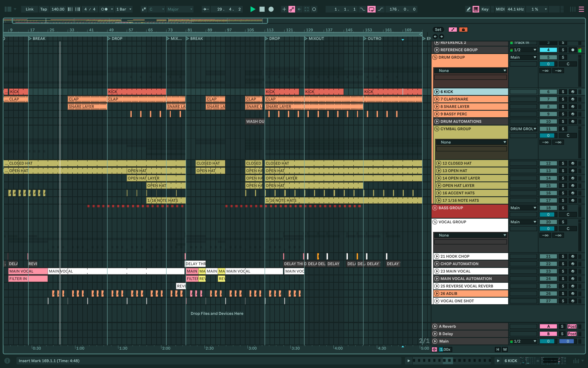Toggle the B Delay Post button

572,334
